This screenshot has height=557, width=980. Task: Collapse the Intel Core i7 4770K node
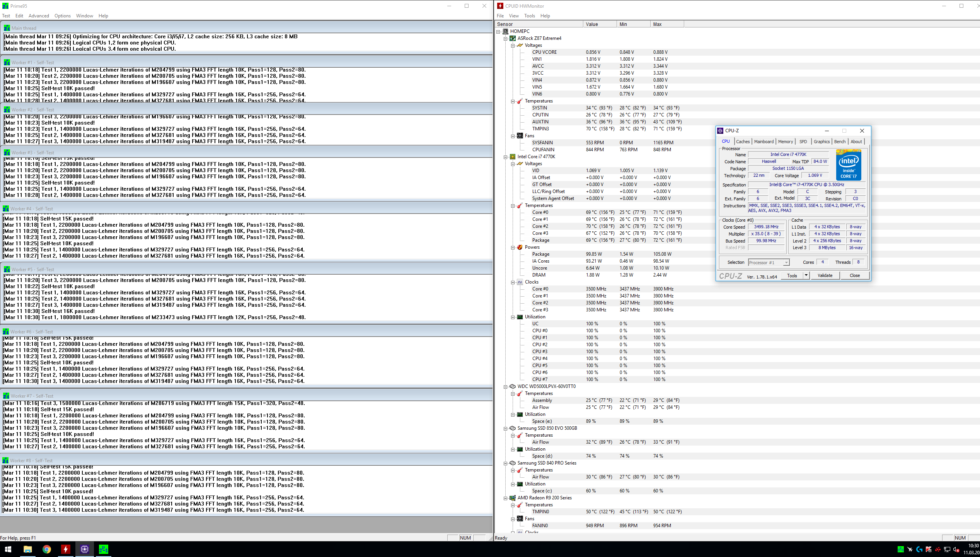pyautogui.click(x=505, y=157)
